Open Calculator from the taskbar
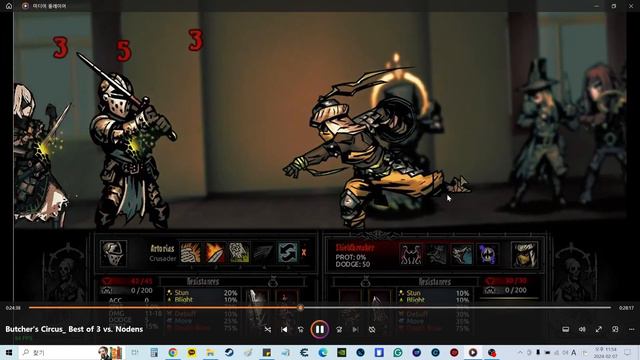 point(154,352)
